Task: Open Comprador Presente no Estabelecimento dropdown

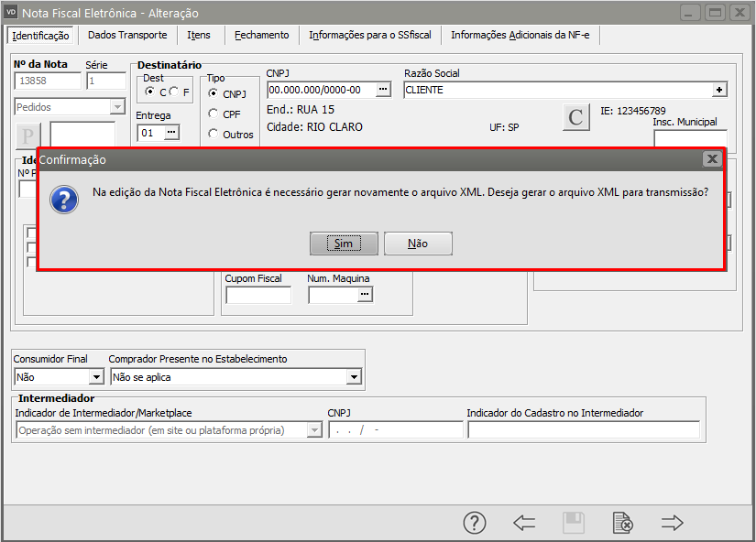Action: pyautogui.click(x=354, y=376)
